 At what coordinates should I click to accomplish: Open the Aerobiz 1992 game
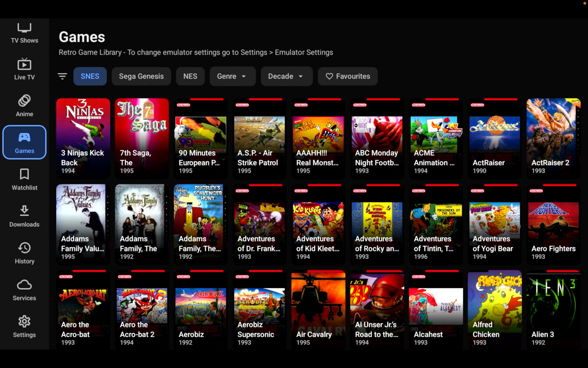coord(201,310)
